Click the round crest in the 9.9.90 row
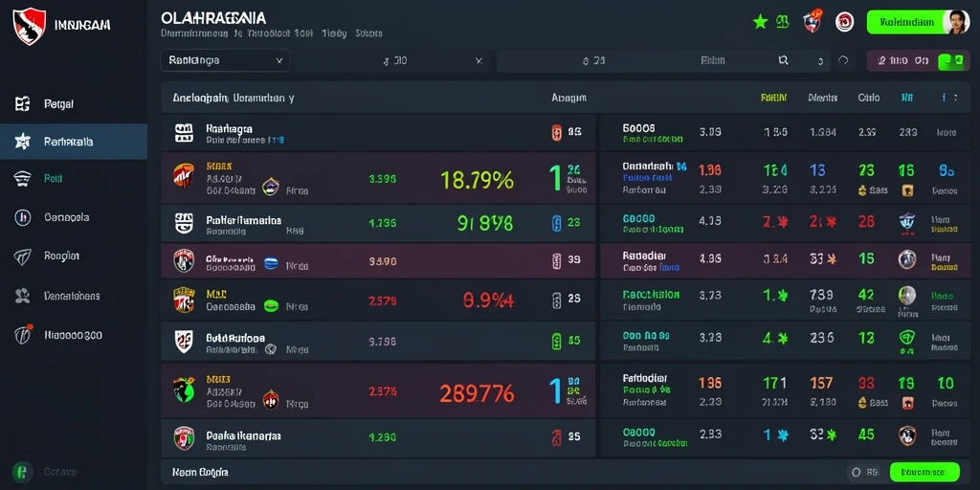The image size is (980, 490). coord(184,260)
